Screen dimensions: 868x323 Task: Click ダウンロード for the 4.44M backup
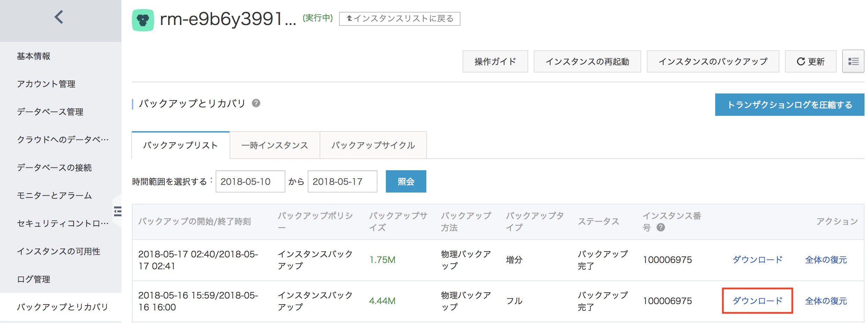tap(757, 301)
